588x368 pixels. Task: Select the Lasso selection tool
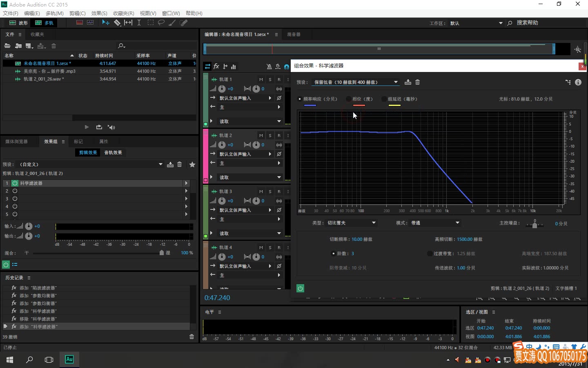point(161,23)
